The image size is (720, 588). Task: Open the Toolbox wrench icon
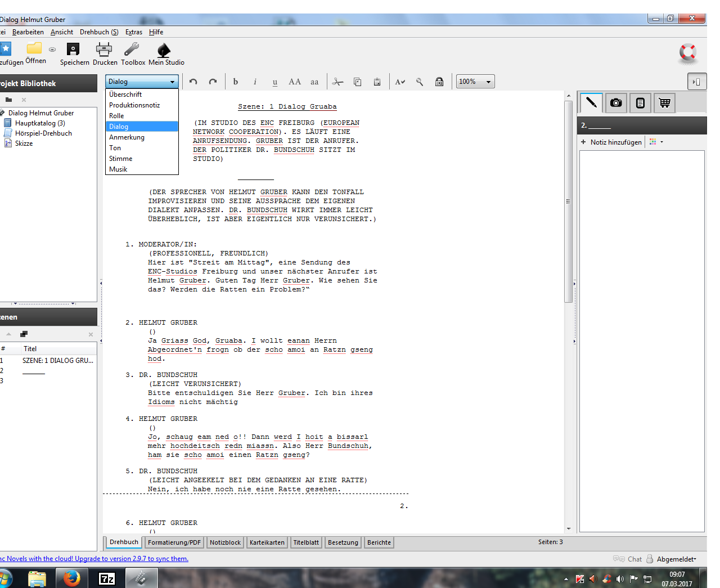pos(132,51)
